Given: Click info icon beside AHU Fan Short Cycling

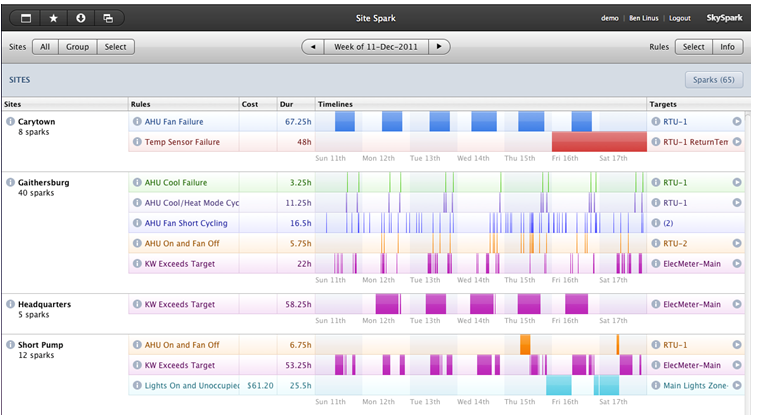Looking at the screenshot, I should tap(137, 223).
